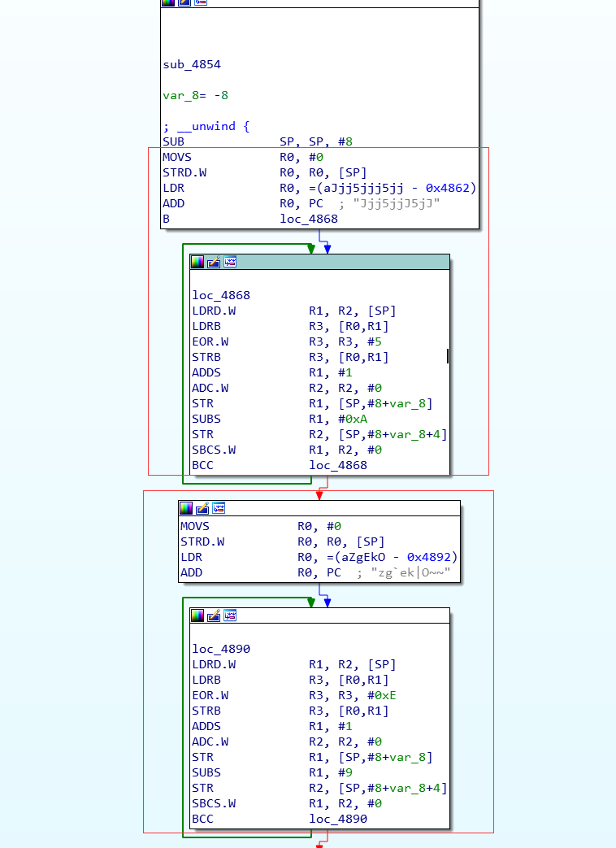Click the edit comment icon on the loc_4868 block

click(x=214, y=262)
